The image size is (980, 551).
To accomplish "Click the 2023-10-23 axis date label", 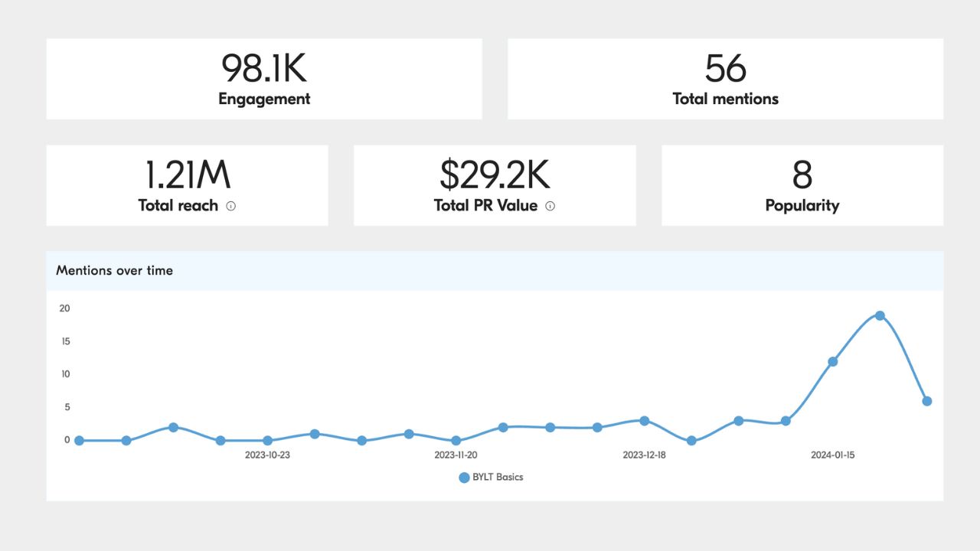I will coord(267,455).
